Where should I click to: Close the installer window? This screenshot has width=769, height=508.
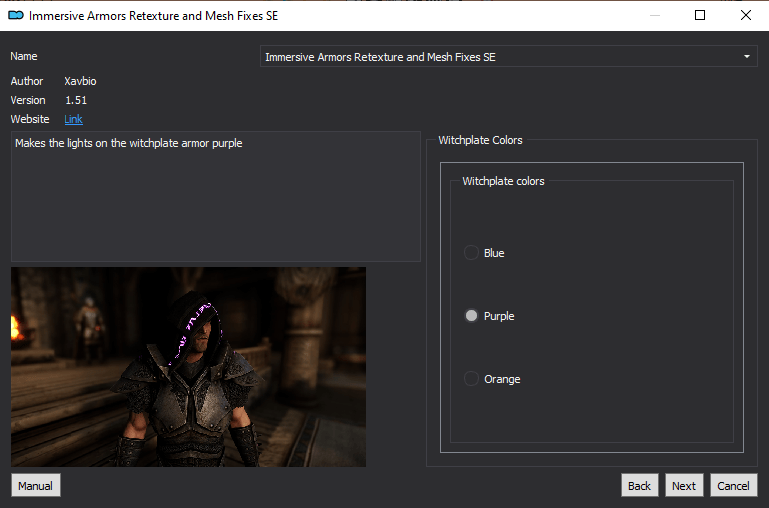(x=746, y=15)
